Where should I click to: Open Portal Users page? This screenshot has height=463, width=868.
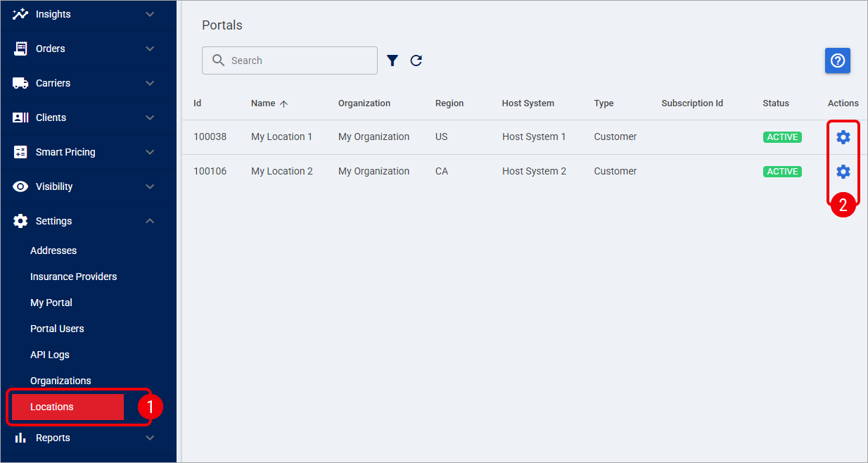[x=57, y=329]
